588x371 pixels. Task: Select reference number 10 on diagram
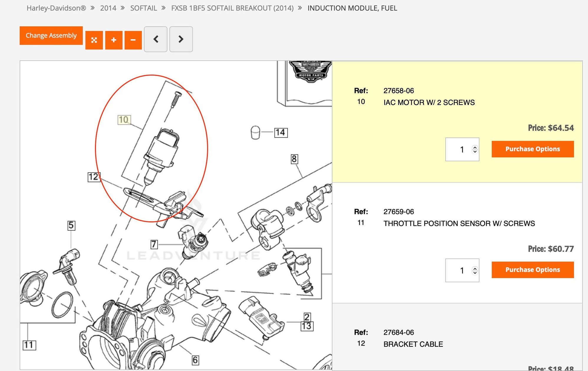pos(124,120)
